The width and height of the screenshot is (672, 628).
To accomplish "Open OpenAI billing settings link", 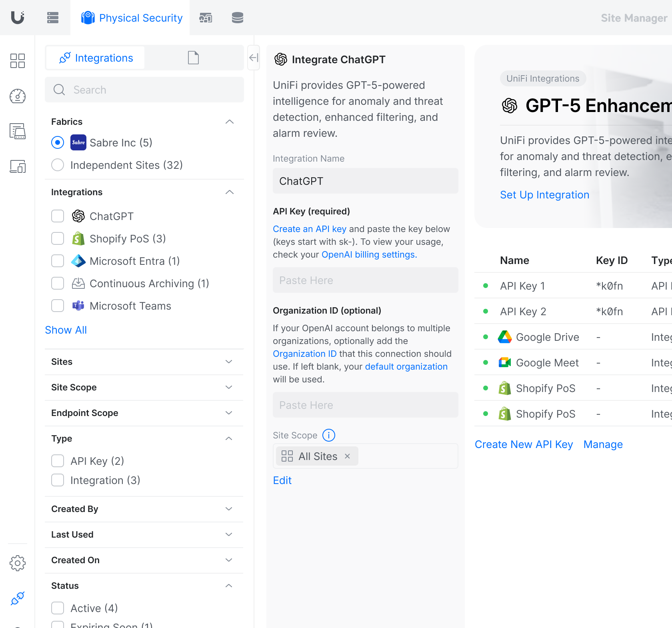I will click(369, 254).
